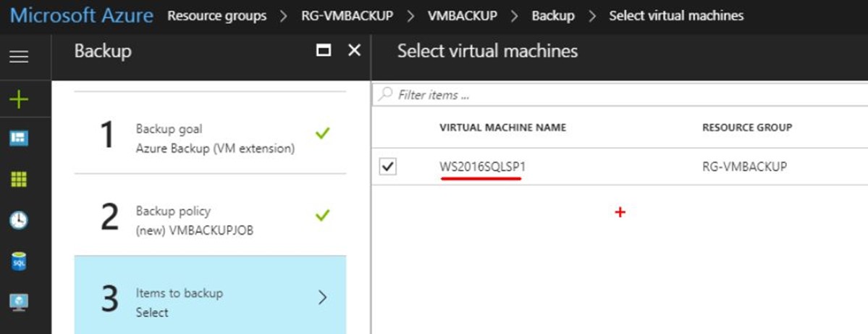Click the Backup policy green checkmark
The image size is (868, 334).
point(322,215)
